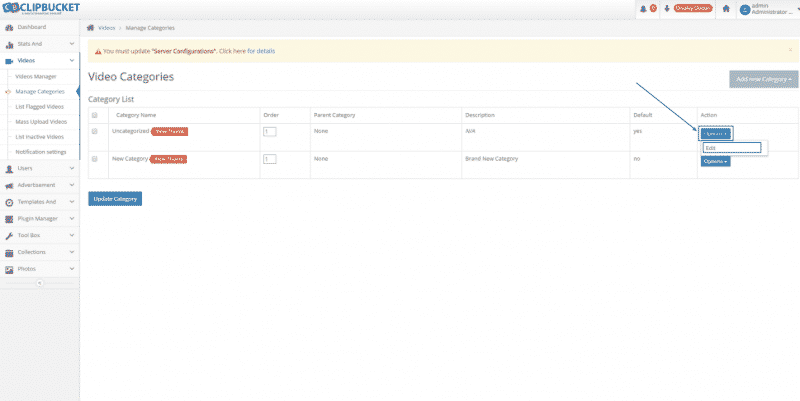Toggle the select-all categories checkbox
The height and width of the screenshot is (401, 800).
point(95,115)
